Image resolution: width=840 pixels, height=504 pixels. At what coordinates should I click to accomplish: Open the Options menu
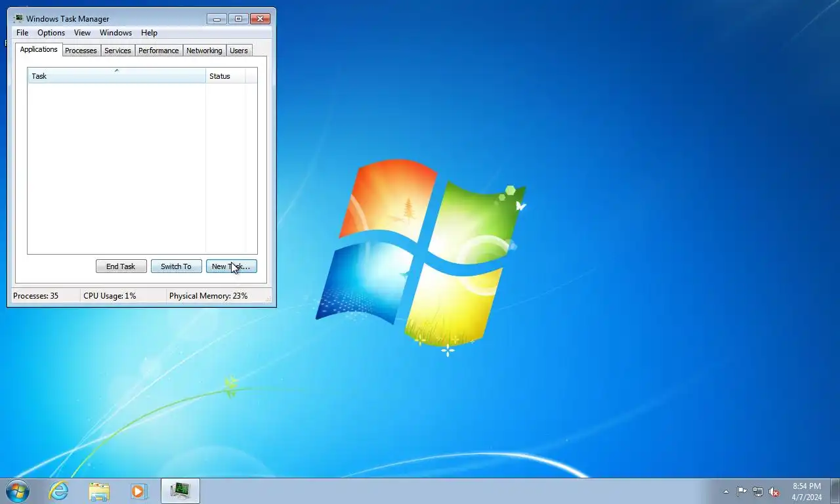(51, 33)
